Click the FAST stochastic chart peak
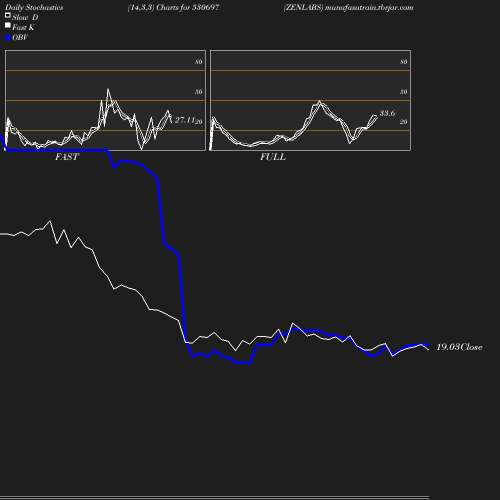The width and height of the screenshot is (500, 500). tap(108, 89)
